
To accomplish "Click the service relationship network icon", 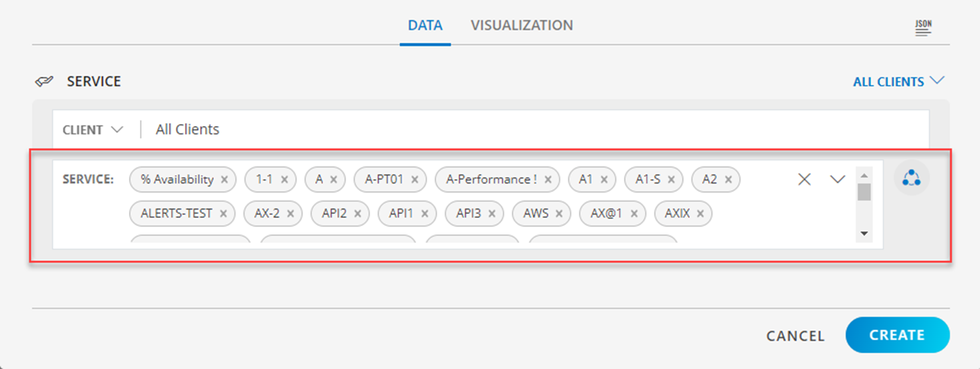I will click(x=912, y=179).
